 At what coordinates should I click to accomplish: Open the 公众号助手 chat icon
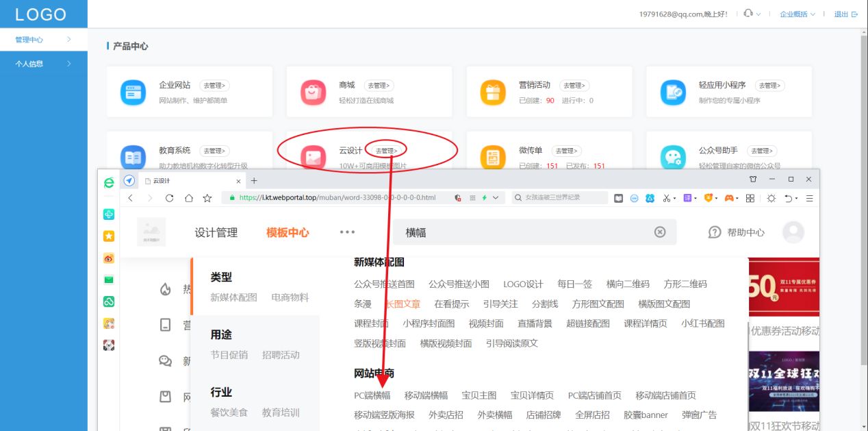coord(673,157)
